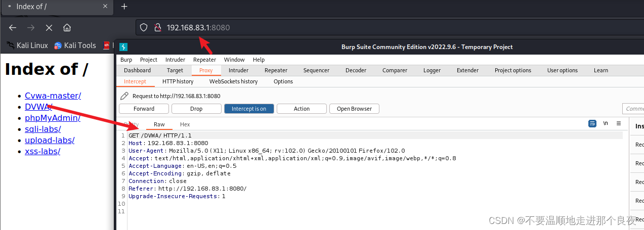The height and width of the screenshot is (230, 644).
Task: Switch to the Target tab
Action: 175,70
